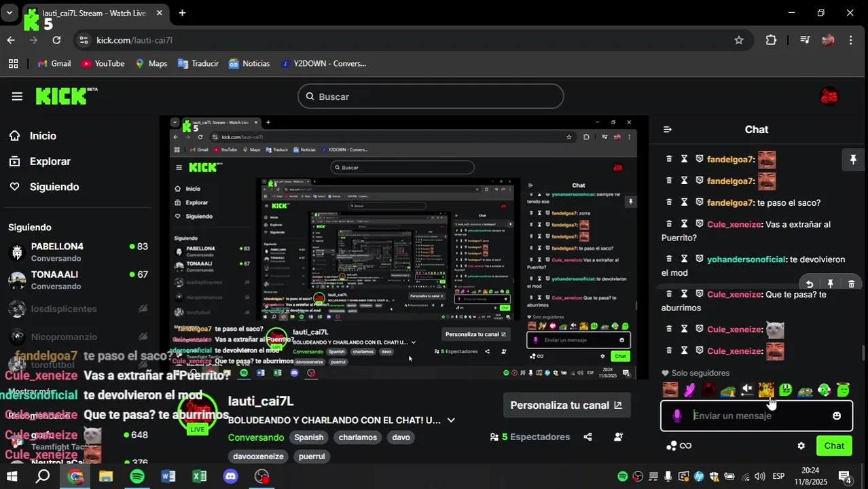Open the Gmail bookmark
Screen dimensions: 868x489
pos(54,63)
